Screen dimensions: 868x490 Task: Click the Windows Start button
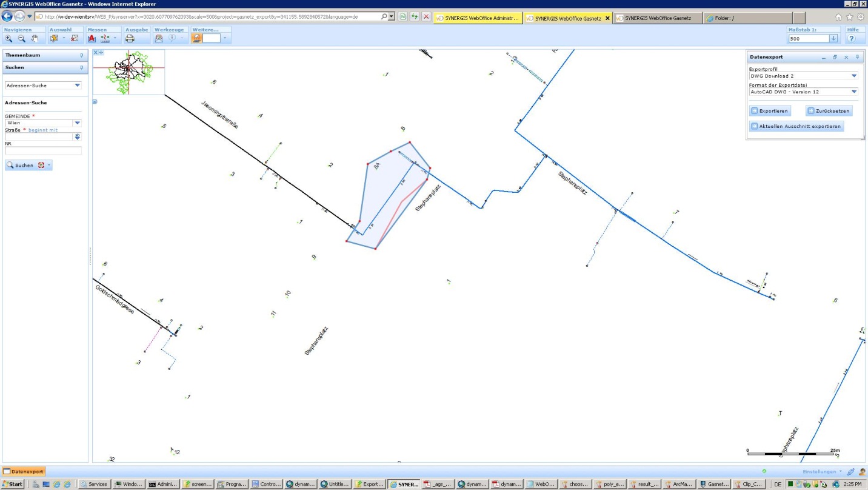[13, 484]
